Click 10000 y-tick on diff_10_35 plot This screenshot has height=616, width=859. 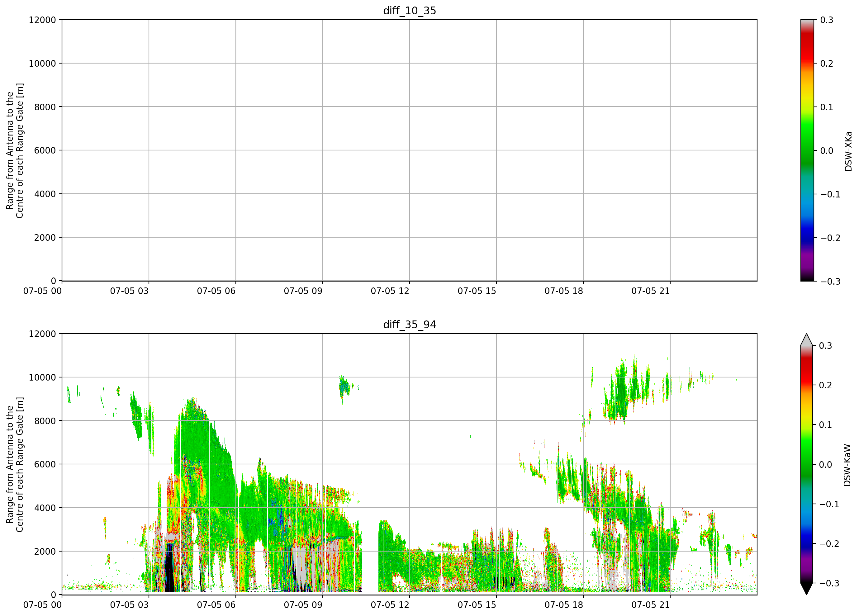click(x=42, y=64)
